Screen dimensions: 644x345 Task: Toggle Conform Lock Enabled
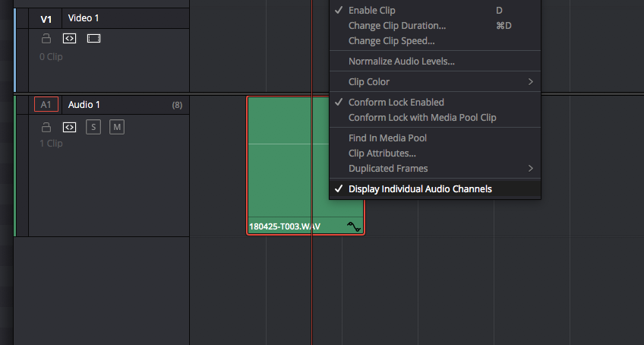click(435, 102)
